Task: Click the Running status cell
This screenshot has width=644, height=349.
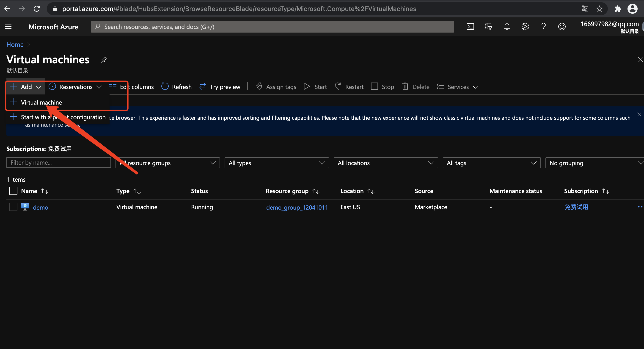Action: click(202, 207)
